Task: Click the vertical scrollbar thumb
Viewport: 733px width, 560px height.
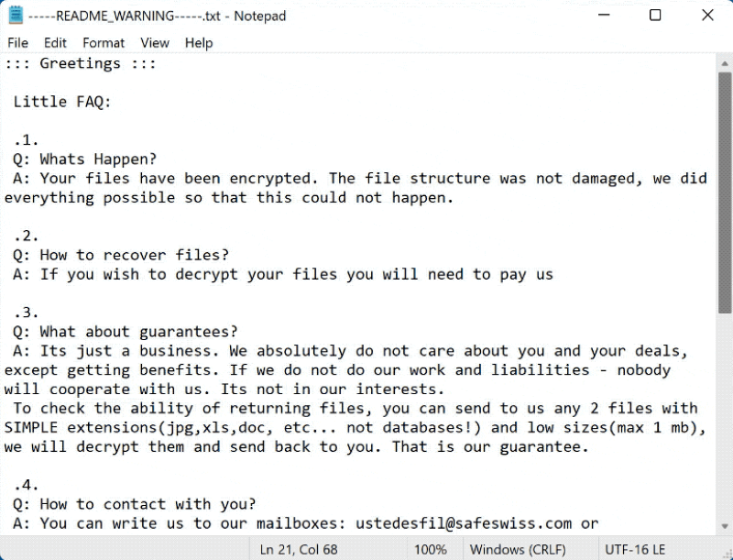Action: pos(725,192)
